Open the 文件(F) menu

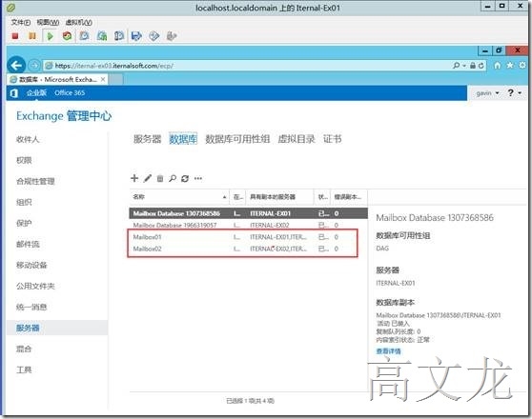(20, 22)
